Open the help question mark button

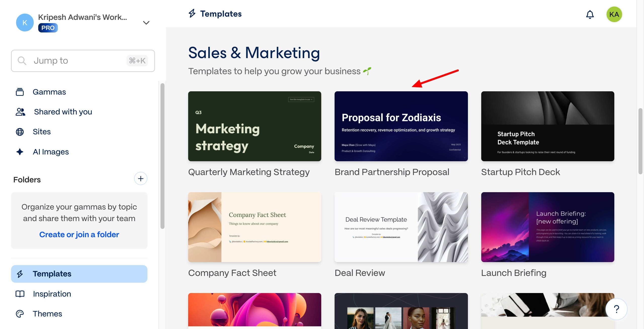(616, 309)
